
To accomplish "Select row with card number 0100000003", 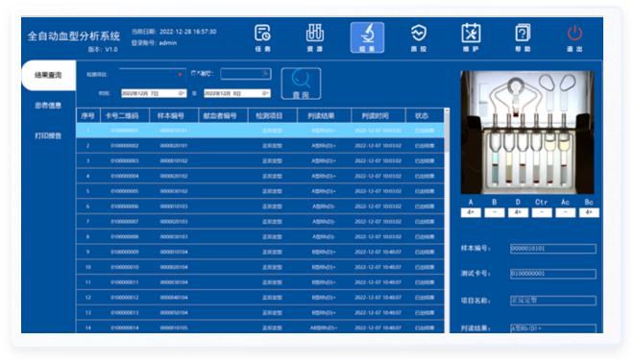I will (260, 160).
